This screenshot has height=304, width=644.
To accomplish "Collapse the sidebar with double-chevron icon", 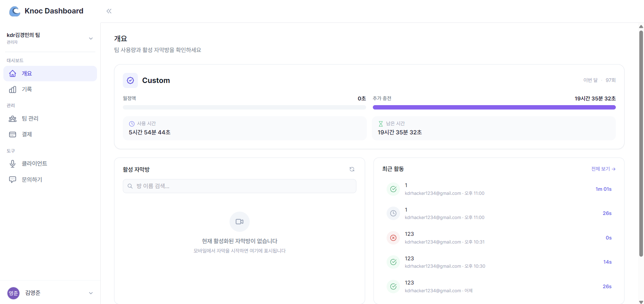I will [x=109, y=11].
